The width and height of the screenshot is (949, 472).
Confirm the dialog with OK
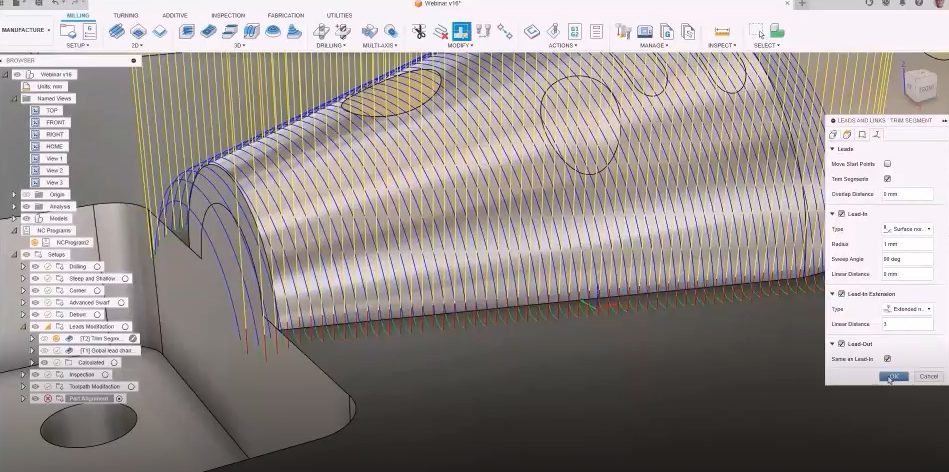click(x=893, y=376)
